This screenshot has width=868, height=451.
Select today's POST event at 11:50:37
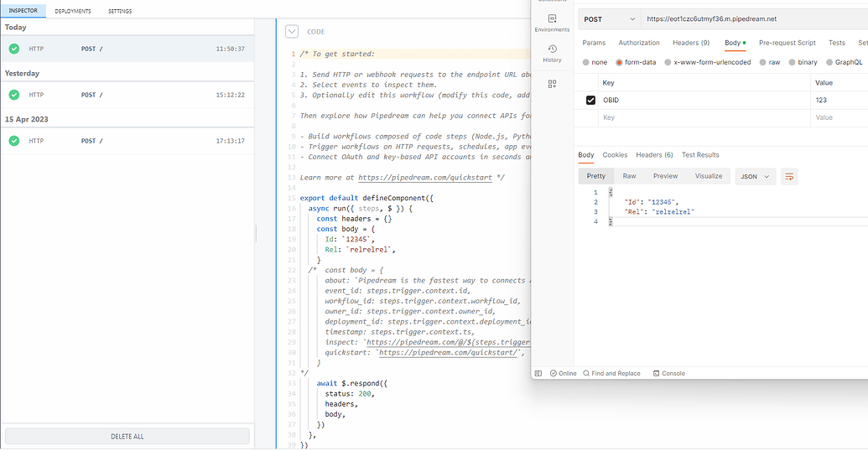coord(127,49)
